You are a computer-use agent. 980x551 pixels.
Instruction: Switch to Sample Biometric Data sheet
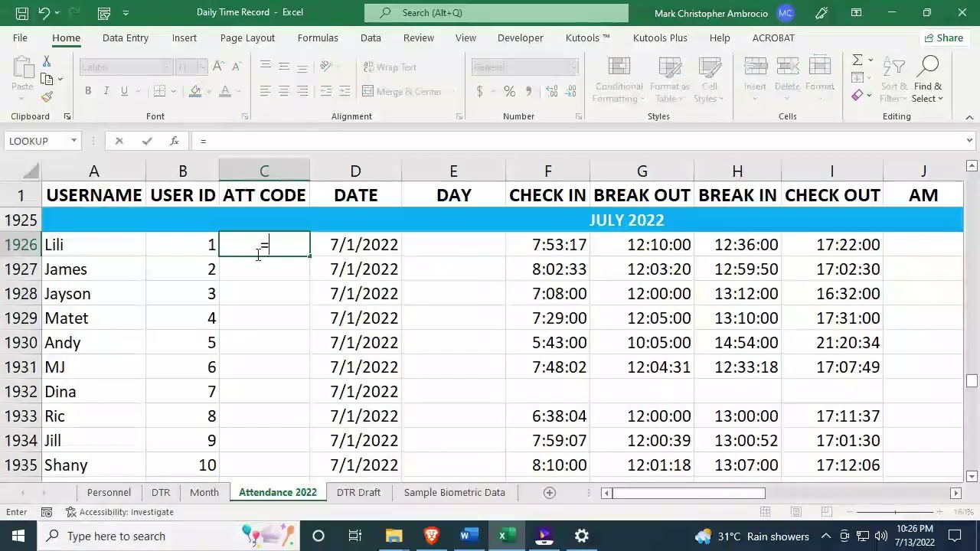[455, 493]
